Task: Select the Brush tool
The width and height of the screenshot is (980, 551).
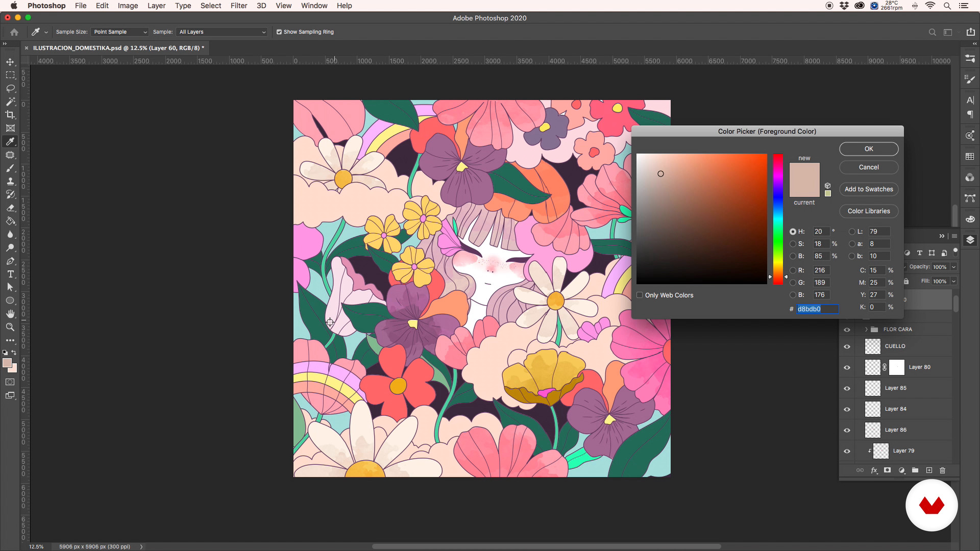Action: pyautogui.click(x=10, y=168)
